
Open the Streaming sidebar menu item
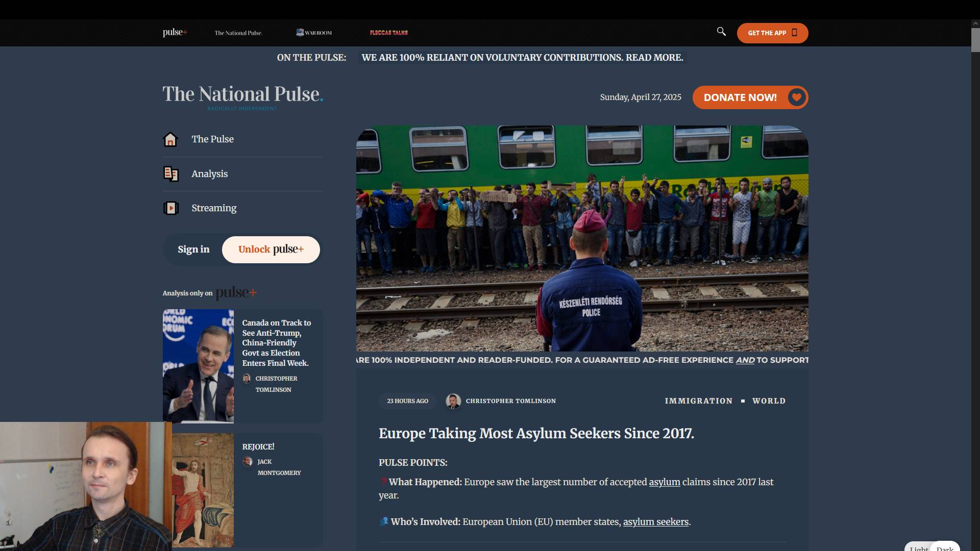click(214, 208)
